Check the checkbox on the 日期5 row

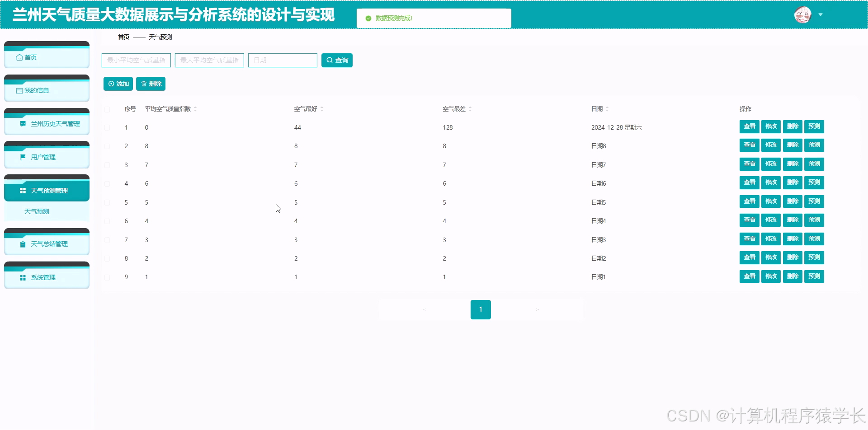pyautogui.click(x=107, y=202)
